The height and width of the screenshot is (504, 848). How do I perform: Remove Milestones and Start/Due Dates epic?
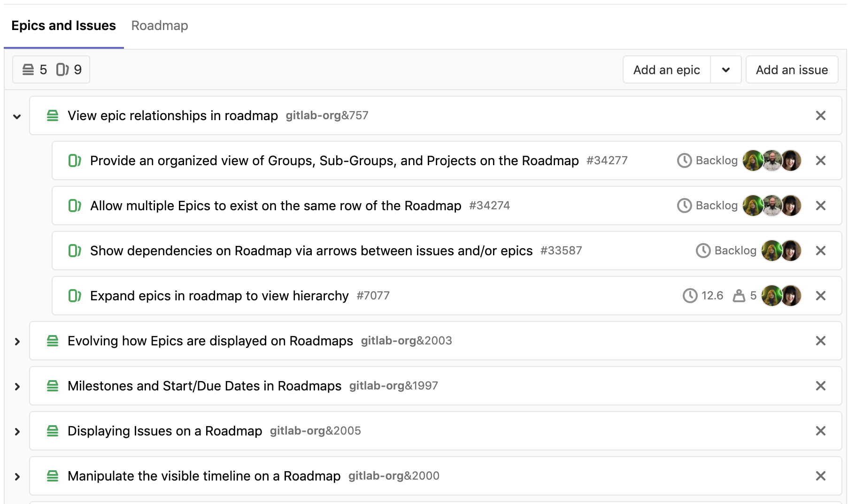pos(820,386)
